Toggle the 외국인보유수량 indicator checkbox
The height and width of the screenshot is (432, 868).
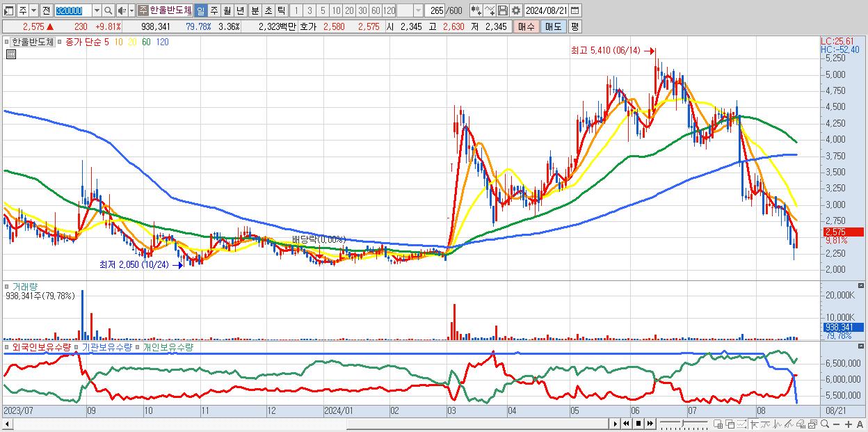click(8, 346)
